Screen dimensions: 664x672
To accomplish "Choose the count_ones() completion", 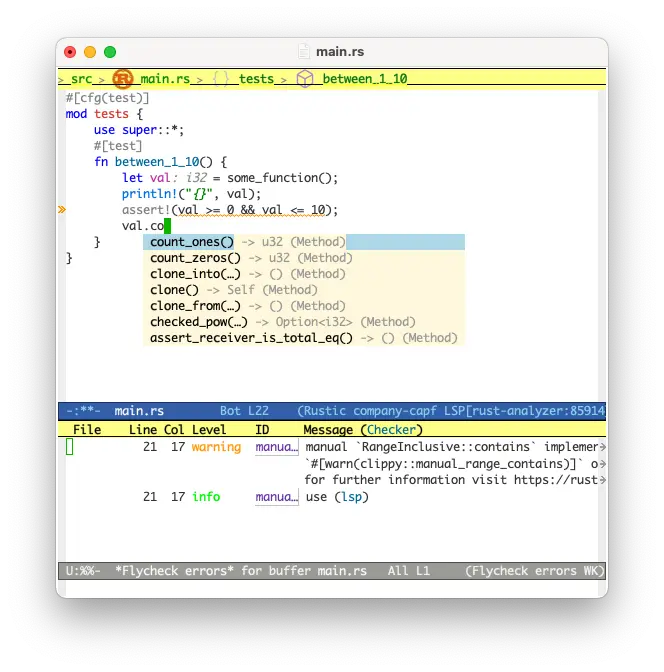I will click(x=304, y=242).
